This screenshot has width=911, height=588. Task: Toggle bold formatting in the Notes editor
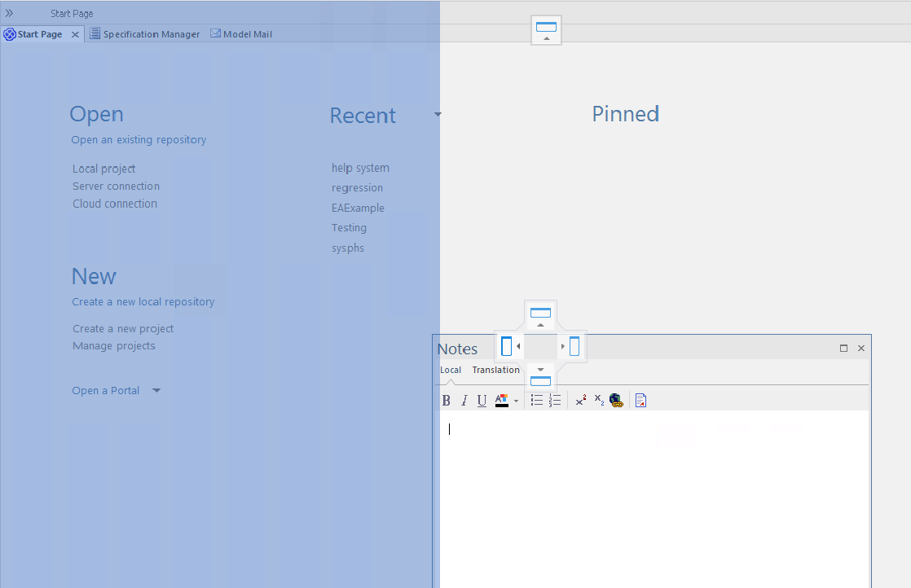pyautogui.click(x=446, y=400)
